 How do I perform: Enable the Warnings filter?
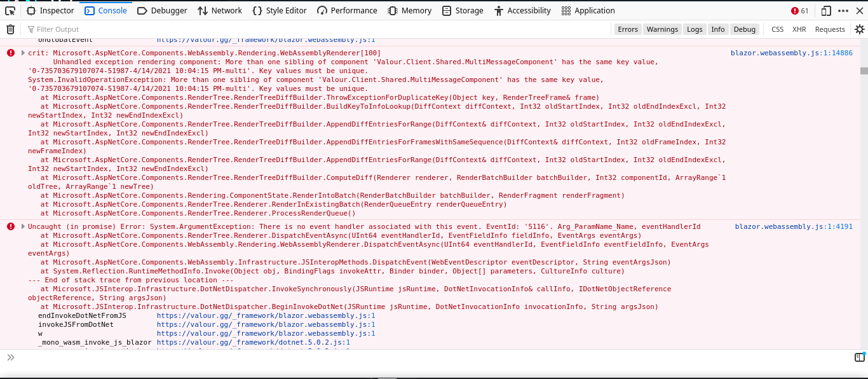point(662,29)
